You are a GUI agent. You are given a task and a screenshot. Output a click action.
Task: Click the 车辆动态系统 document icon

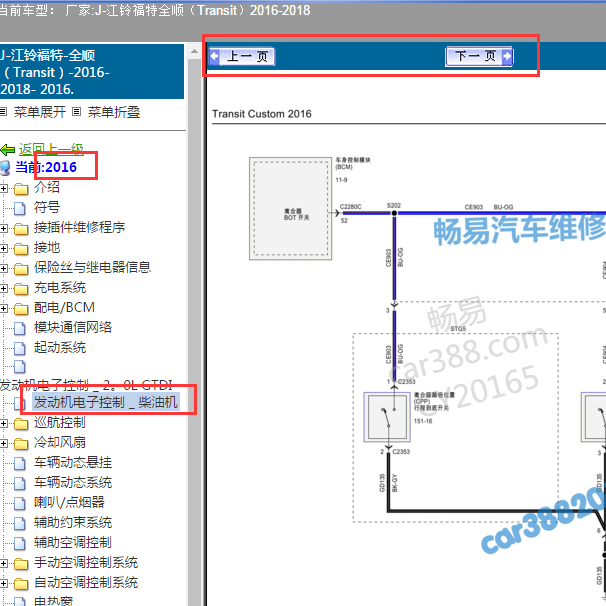pyautogui.click(x=20, y=483)
